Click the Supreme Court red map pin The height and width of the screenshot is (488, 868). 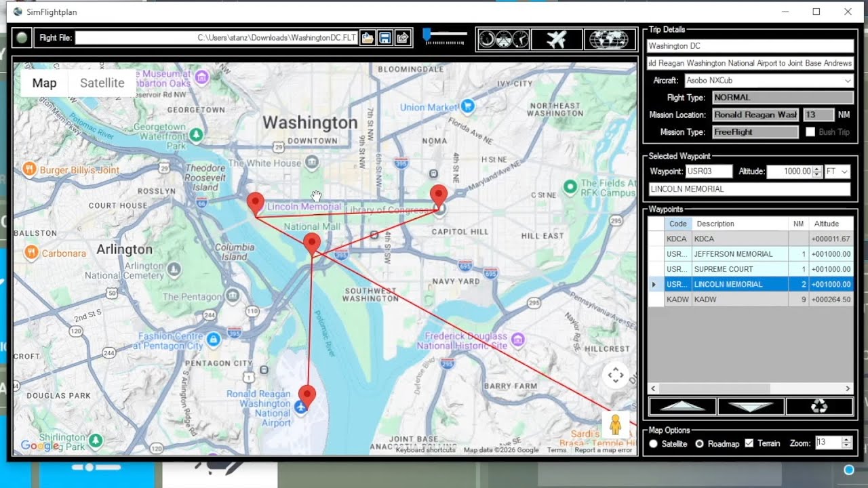click(439, 196)
